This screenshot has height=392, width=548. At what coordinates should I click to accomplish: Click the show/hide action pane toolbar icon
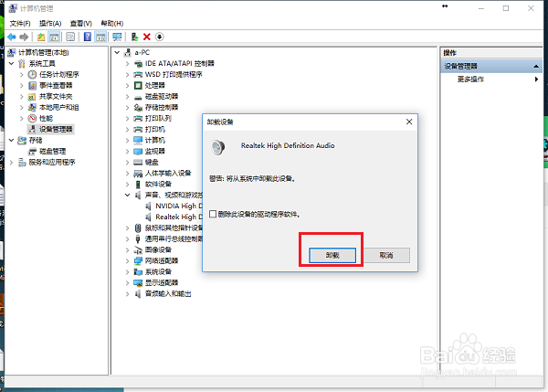point(100,37)
